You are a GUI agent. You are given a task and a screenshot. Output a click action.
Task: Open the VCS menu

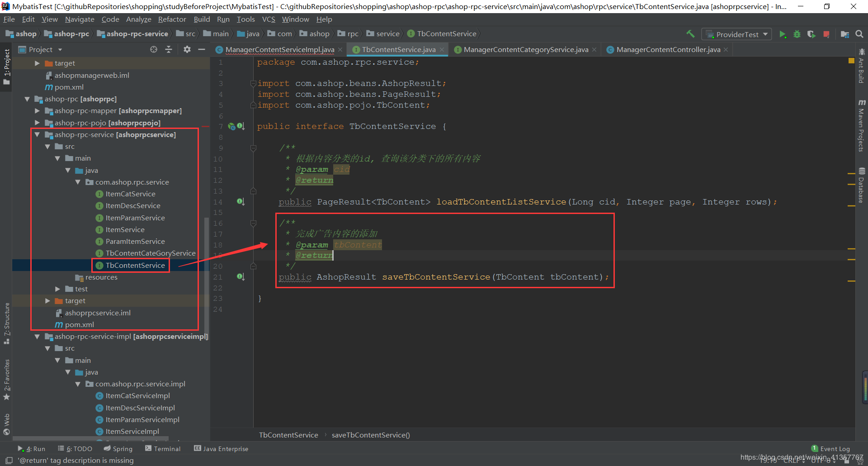pyautogui.click(x=269, y=19)
